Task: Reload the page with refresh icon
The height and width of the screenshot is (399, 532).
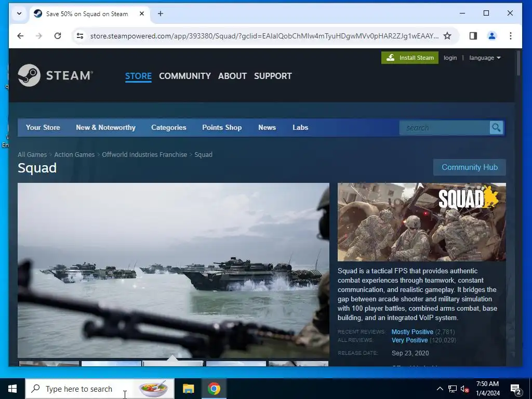Action: point(58,36)
